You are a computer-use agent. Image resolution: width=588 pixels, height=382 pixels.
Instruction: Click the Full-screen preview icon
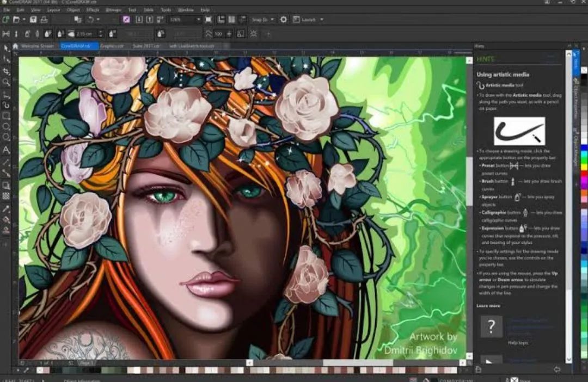pyautogui.click(x=209, y=20)
